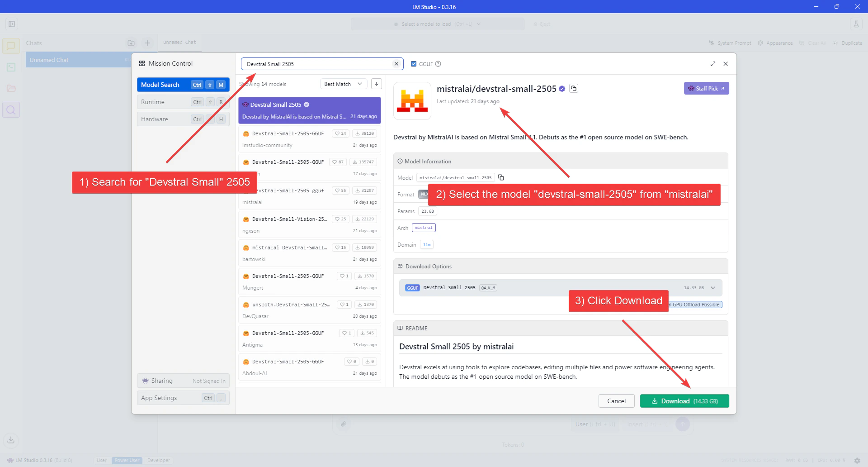This screenshot has height=467, width=868.
Task: Click the mistral Arch tag
Action: [424, 228]
